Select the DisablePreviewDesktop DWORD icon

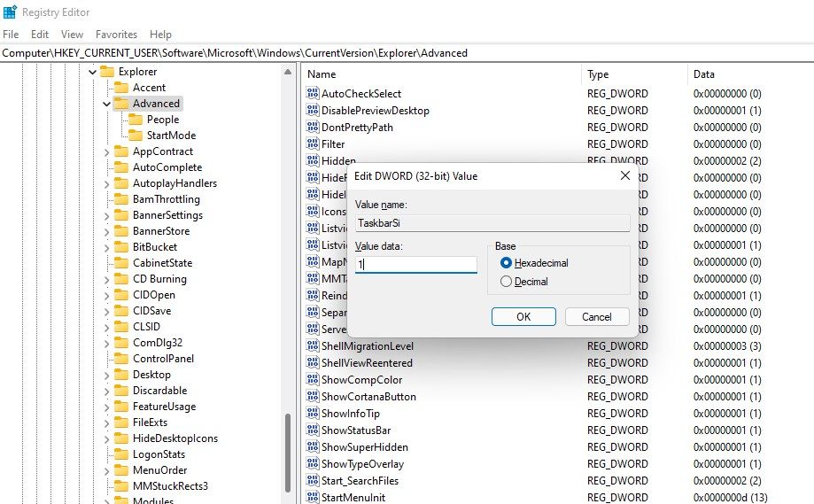pyautogui.click(x=313, y=110)
